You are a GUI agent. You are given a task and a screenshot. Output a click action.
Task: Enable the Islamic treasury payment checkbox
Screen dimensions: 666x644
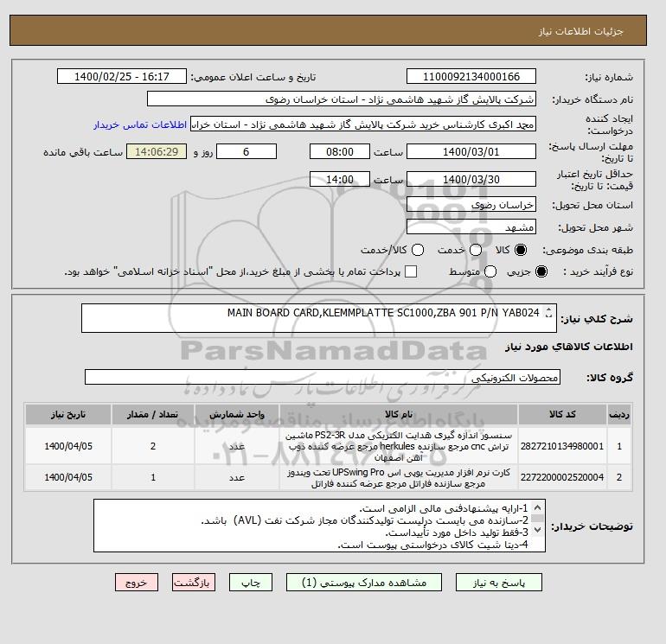point(411,271)
